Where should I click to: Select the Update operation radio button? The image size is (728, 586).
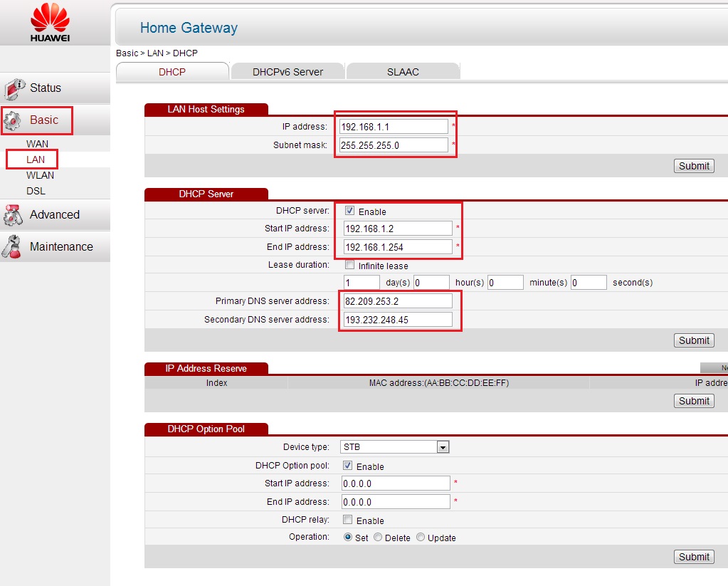coord(421,538)
